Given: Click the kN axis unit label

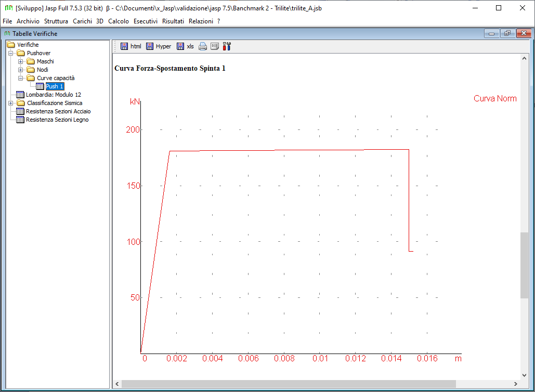Looking at the screenshot, I should pos(135,102).
